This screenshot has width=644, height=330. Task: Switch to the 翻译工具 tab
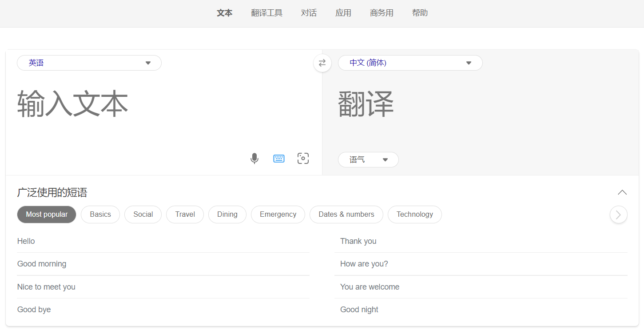tap(266, 13)
